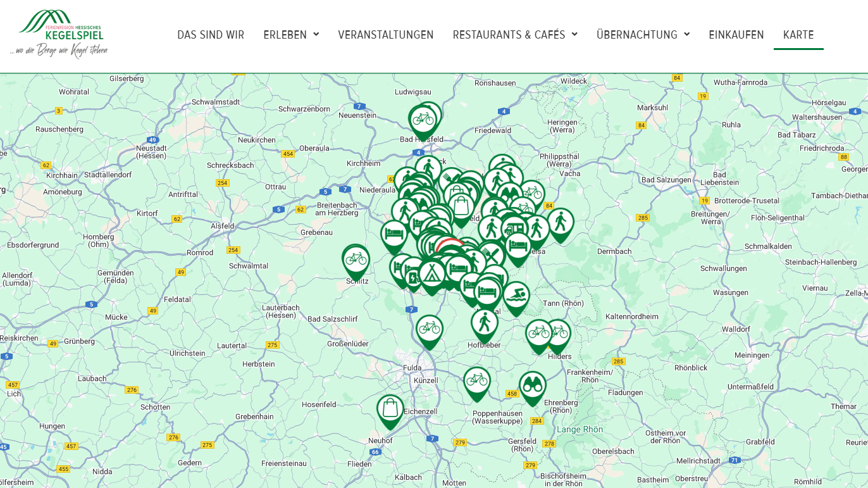Open the Einkaufen menu item
Viewport: 868px width, 488px height.
(736, 35)
